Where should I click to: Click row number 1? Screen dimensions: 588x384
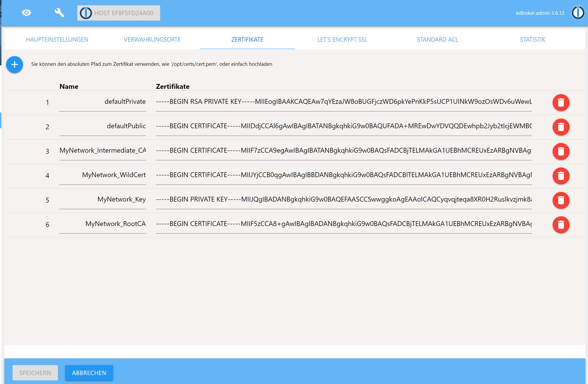tap(47, 102)
